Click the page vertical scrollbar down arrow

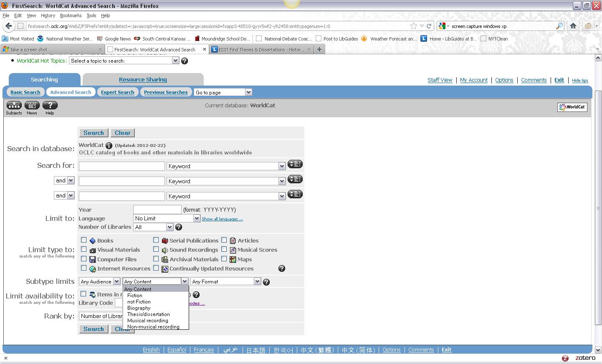598,350
